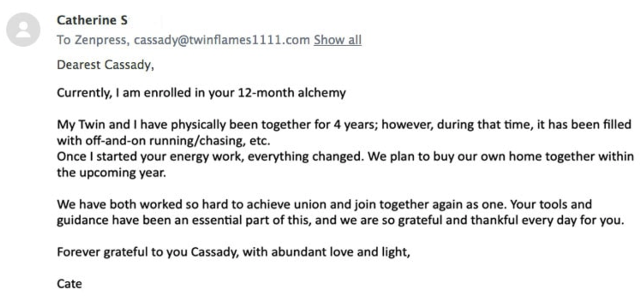Select the Zenpress recipient
This screenshot has width=644, height=300.
[x=101, y=40]
